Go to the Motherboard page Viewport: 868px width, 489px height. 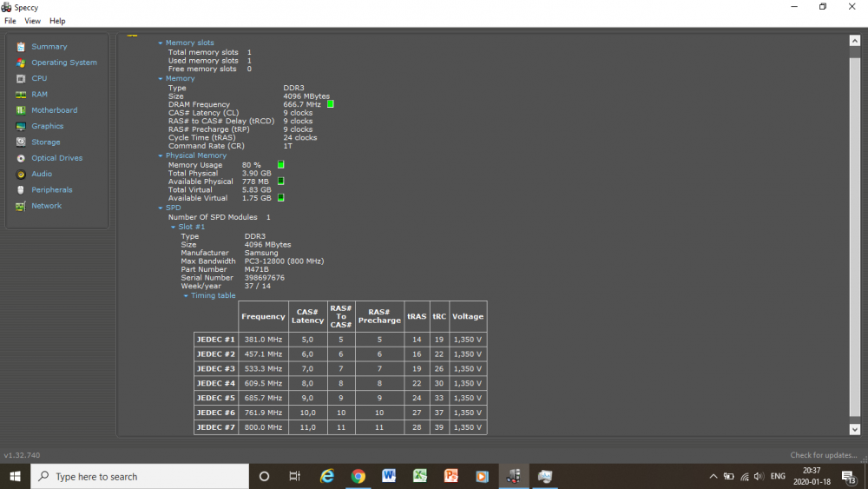(x=54, y=110)
